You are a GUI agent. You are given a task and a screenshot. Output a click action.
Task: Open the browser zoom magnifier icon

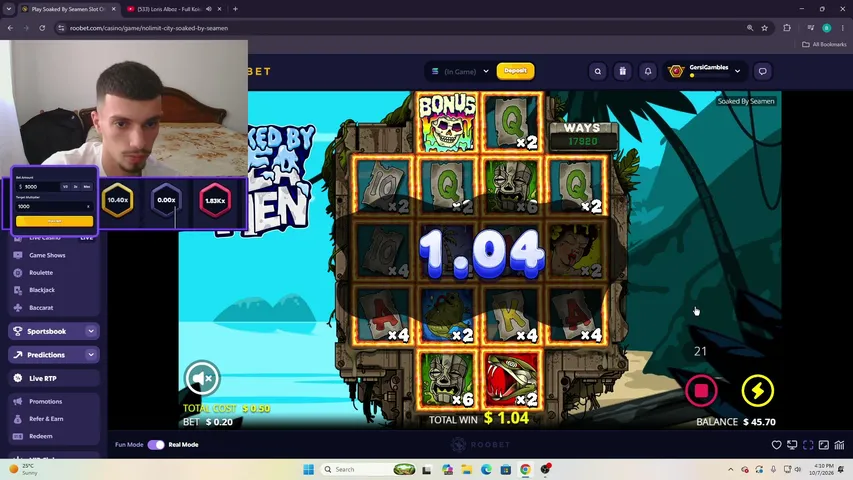[x=750, y=28]
